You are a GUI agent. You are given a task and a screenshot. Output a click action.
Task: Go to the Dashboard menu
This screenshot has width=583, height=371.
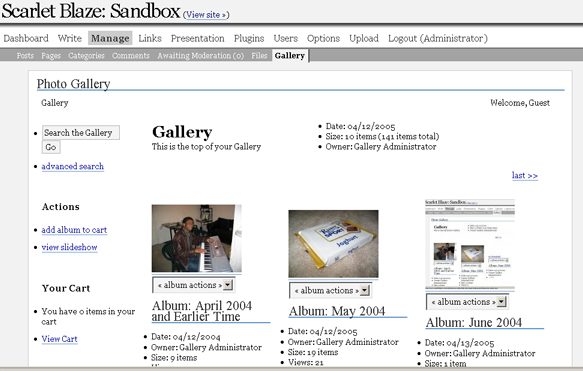26,38
